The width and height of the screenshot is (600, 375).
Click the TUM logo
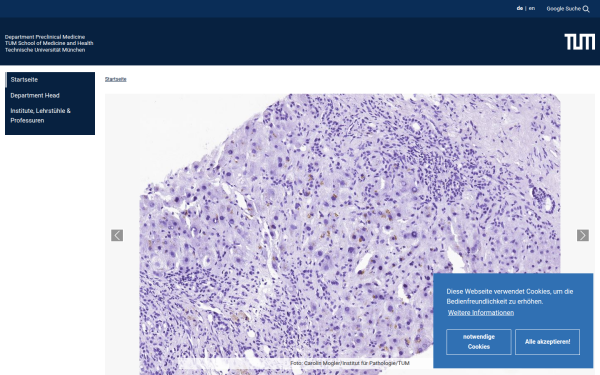point(579,42)
